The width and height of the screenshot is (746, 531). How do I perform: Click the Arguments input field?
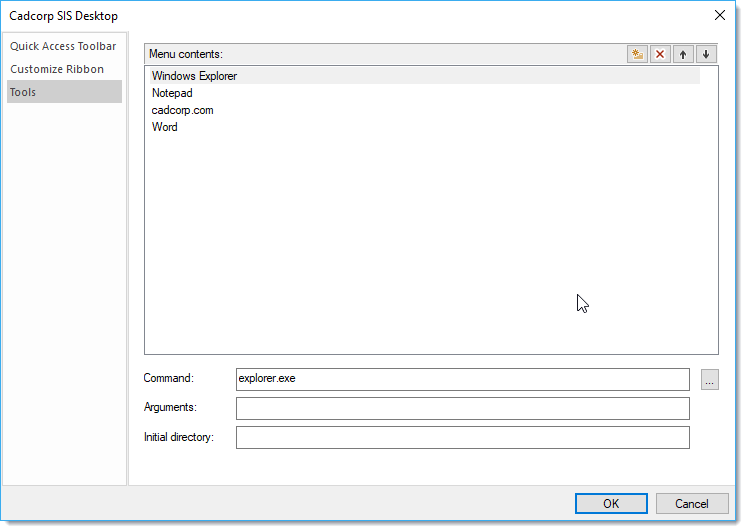click(462, 408)
